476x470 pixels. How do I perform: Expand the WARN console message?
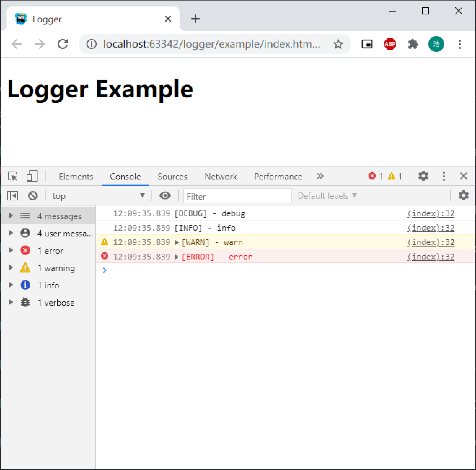176,242
